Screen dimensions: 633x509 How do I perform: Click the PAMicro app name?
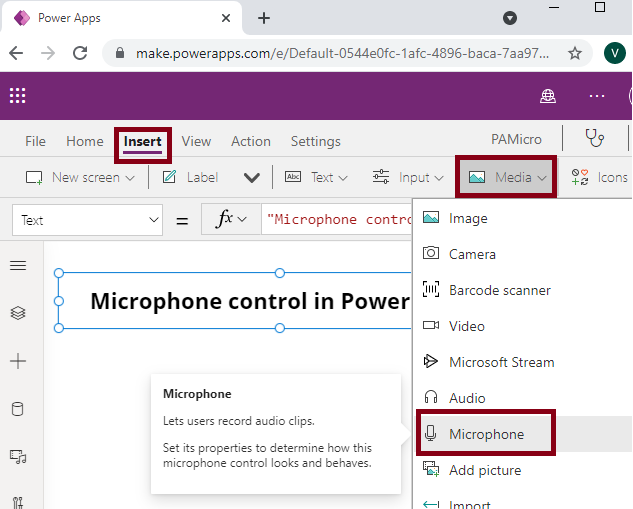(516, 139)
